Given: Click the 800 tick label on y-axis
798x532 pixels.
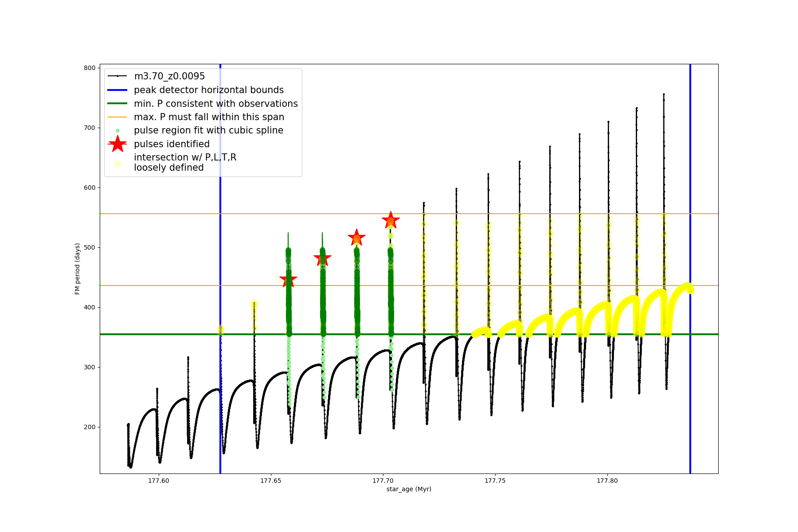Looking at the screenshot, I should coord(90,68).
